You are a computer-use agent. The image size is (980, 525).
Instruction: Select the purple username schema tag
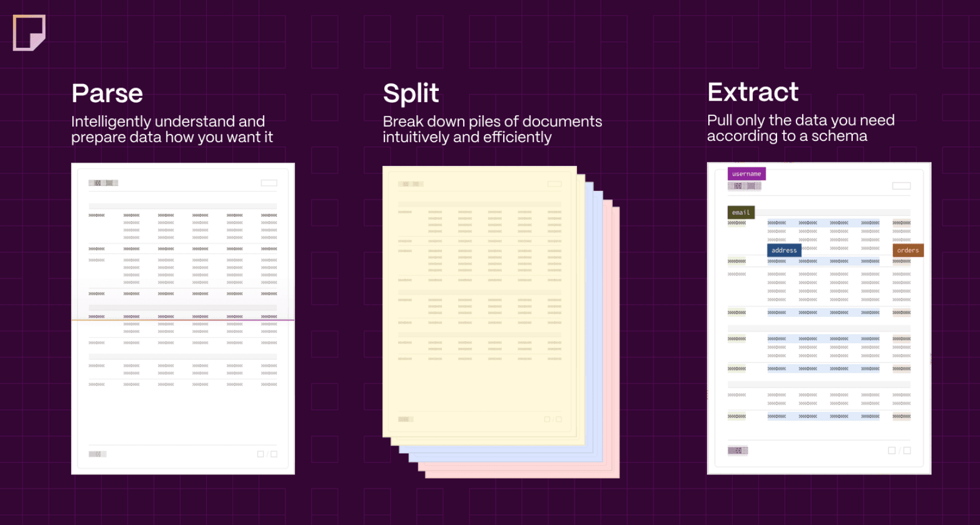(746, 173)
